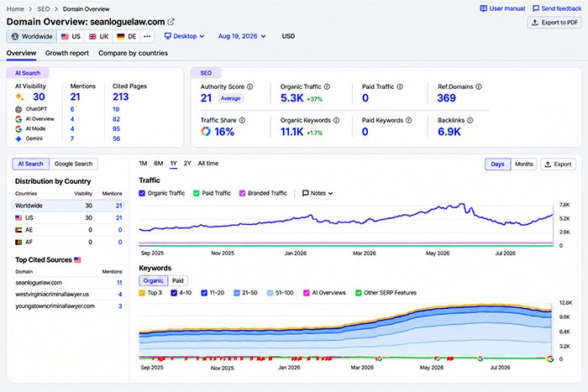Click the Worldwide globe icon
The width and height of the screenshot is (588, 392).
15,36
